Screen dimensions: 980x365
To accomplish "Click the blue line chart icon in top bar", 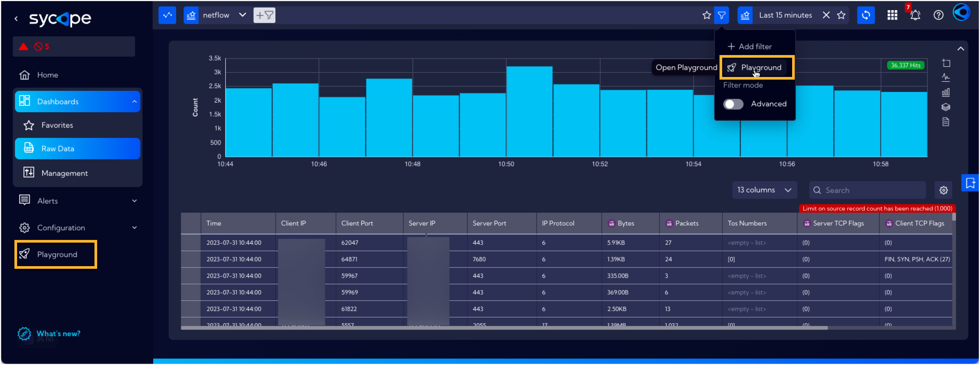I will pos(167,15).
